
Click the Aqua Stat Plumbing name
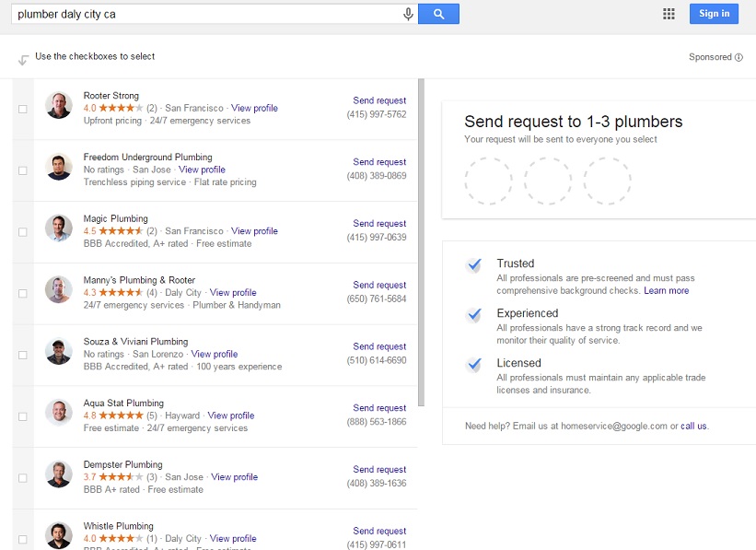pos(123,403)
